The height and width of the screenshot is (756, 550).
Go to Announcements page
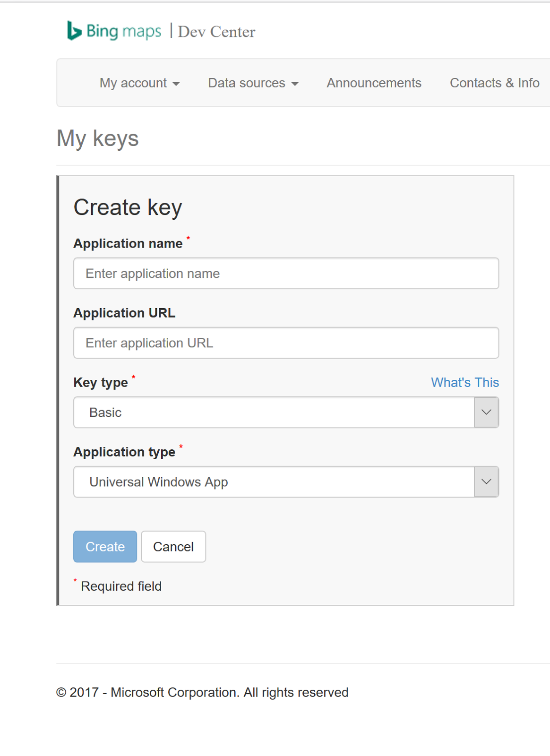(x=374, y=83)
